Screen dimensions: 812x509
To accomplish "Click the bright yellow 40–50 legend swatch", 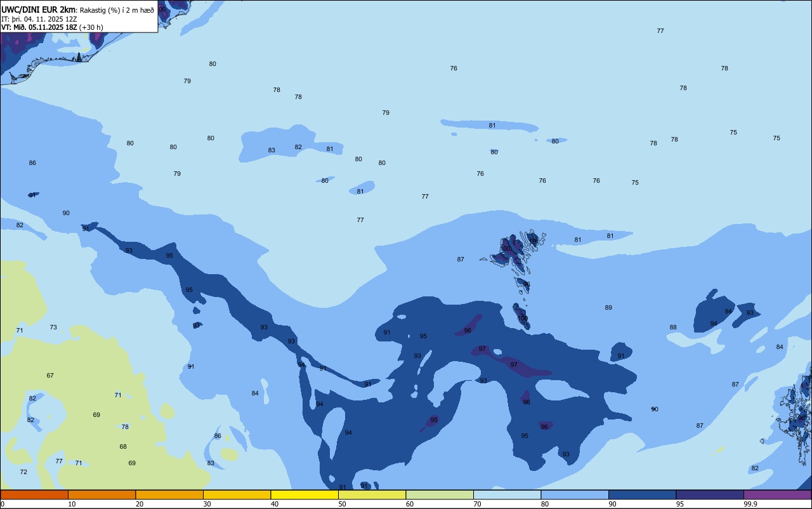I will point(304,494).
